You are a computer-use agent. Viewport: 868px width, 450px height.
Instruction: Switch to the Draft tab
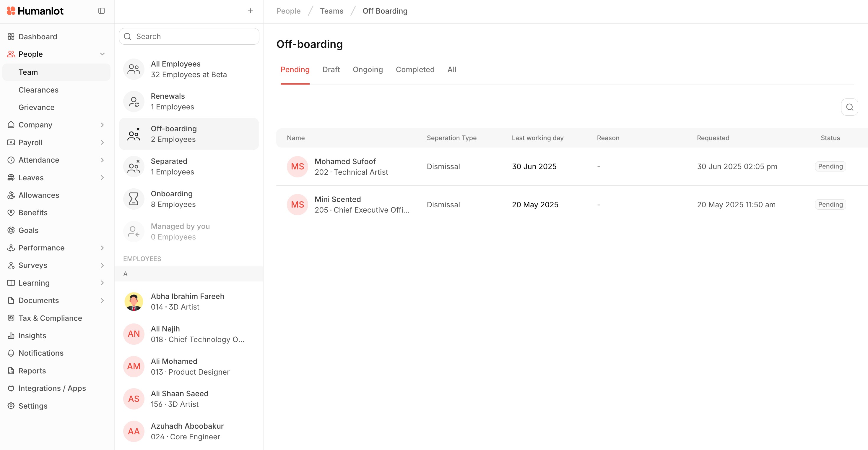pyautogui.click(x=331, y=69)
